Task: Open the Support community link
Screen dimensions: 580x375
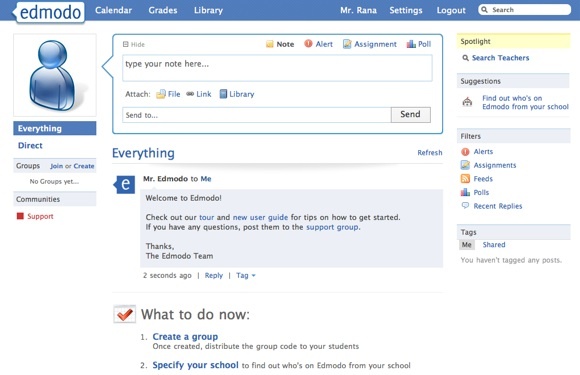Action: point(40,216)
